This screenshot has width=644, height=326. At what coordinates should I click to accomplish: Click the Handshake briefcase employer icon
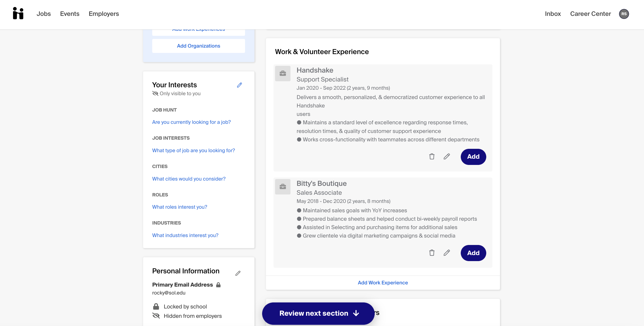click(x=283, y=74)
